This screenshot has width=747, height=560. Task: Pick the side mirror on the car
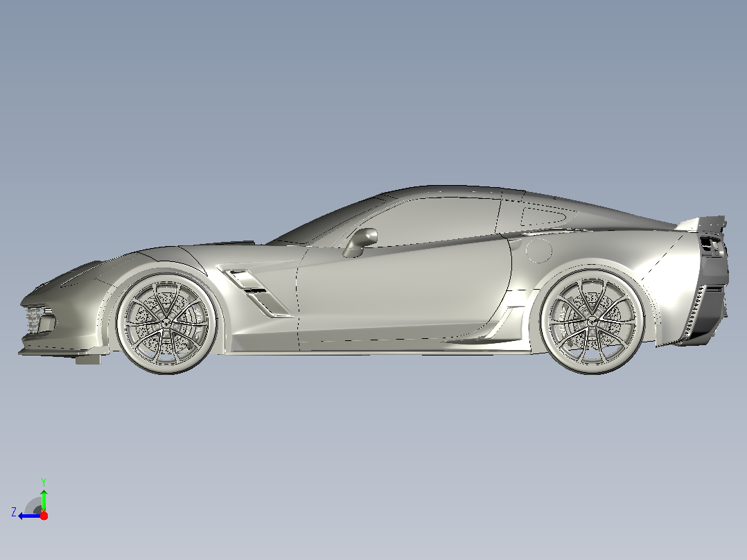click(360, 242)
